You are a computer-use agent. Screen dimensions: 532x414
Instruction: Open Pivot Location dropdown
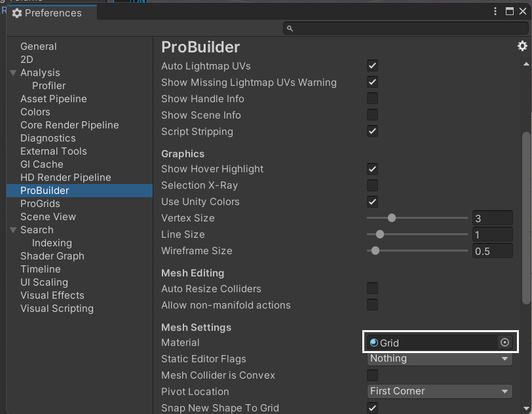pos(440,391)
